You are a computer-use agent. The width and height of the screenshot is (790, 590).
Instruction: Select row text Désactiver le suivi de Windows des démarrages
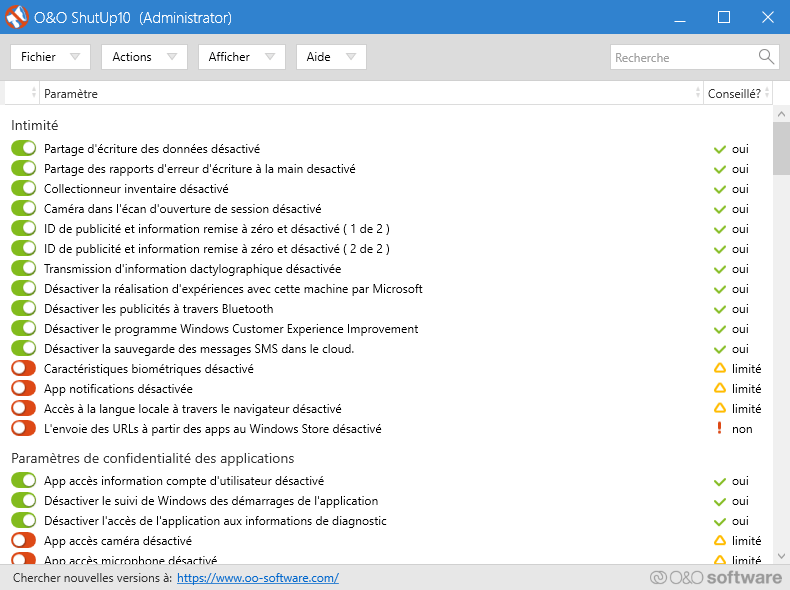click(x=211, y=501)
